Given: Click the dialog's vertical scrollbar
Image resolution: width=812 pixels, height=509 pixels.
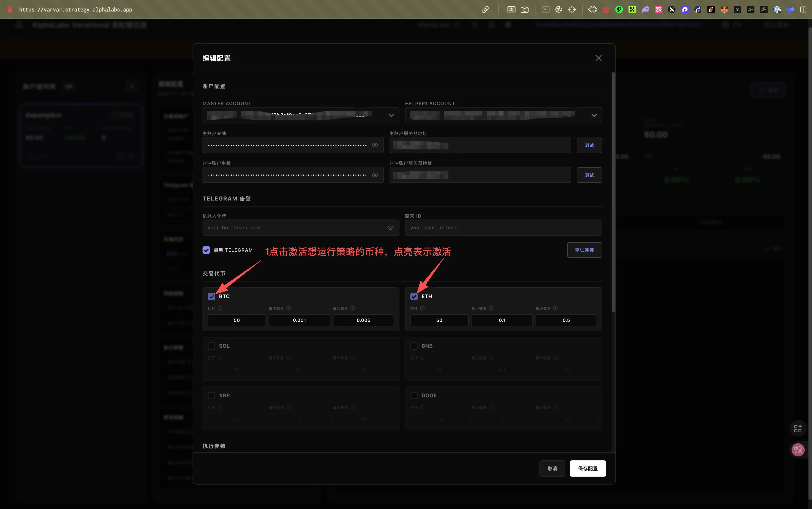Looking at the screenshot, I should (613, 192).
